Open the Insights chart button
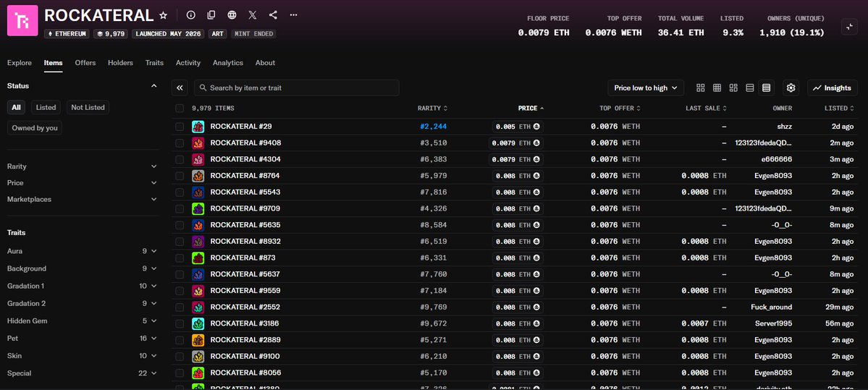Screen dimensions: 868x390 pos(832,88)
